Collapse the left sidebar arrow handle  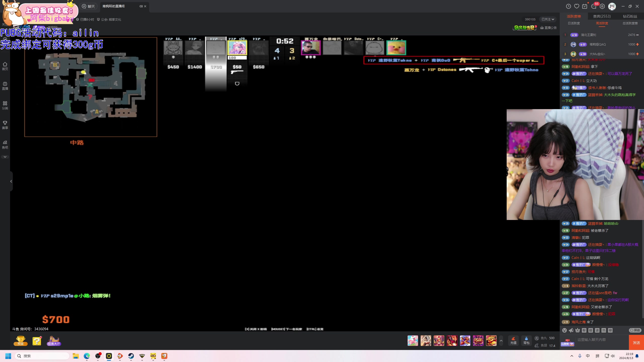click(11, 181)
